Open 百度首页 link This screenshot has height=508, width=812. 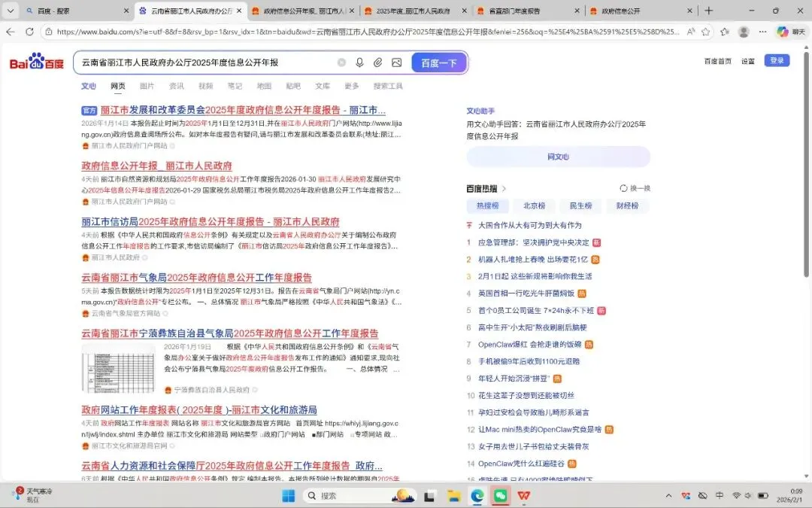coord(718,61)
